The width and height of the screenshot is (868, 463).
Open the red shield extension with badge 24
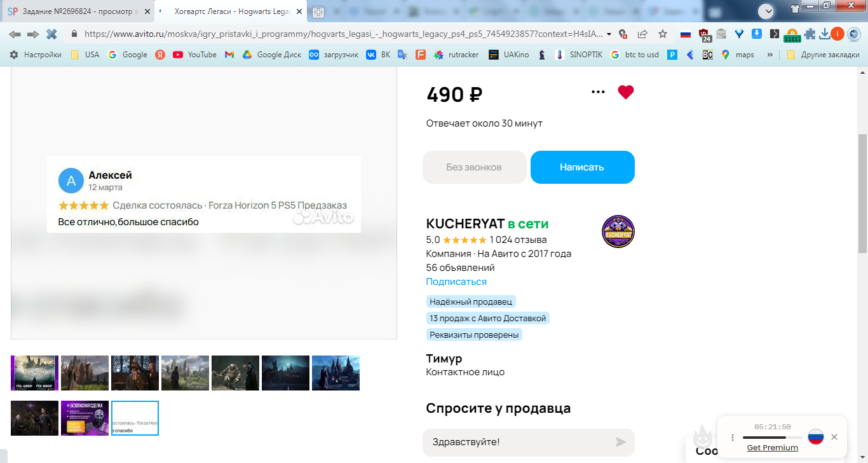[x=704, y=35]
